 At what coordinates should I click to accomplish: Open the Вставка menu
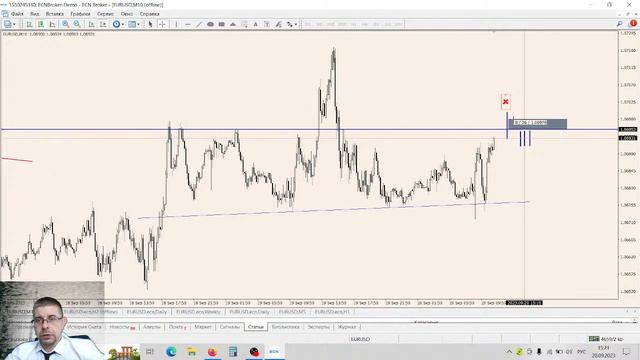pyautogui.click(x=54, y=14)
